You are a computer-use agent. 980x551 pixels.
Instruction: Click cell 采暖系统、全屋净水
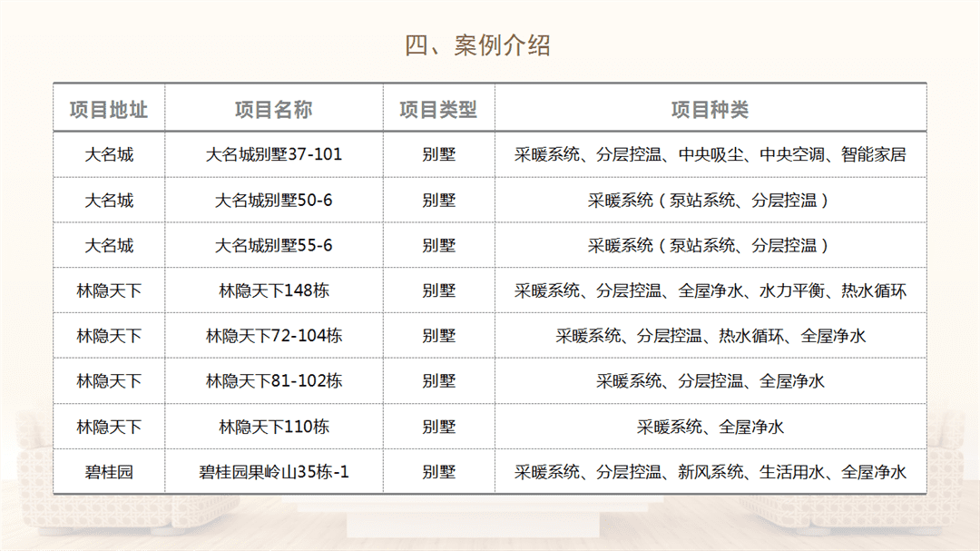[x=710, y=427]
